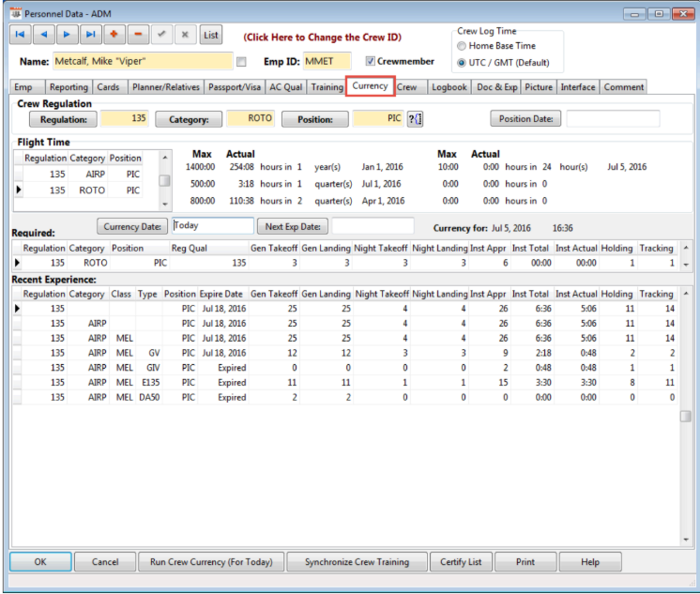The height and width of the screenshot is (594, 700).
Task: Open the Training tab
Action: point(327,87)
